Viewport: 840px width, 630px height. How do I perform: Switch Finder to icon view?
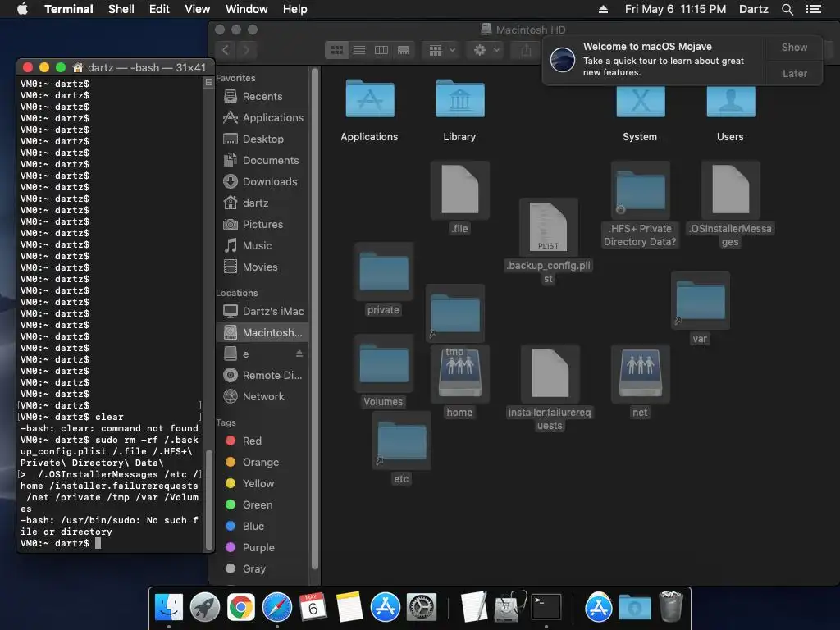pyautogui.click(x=337, y=50)
